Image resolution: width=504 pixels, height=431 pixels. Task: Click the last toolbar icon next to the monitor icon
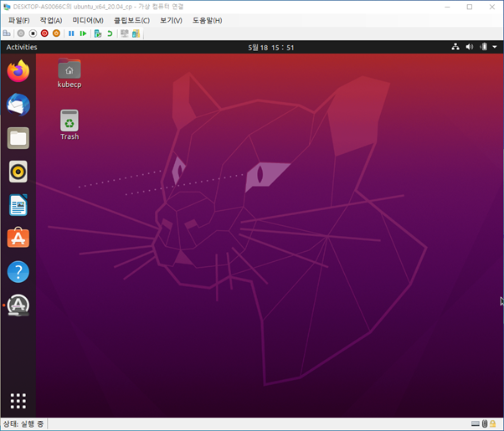click(x=136, y=33)
